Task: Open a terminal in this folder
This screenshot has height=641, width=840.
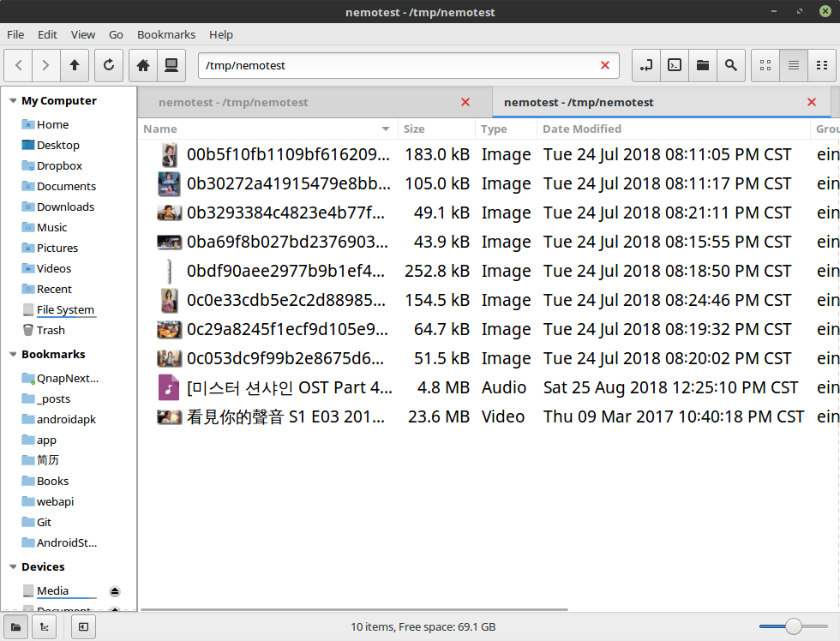Action: (675, 65)
